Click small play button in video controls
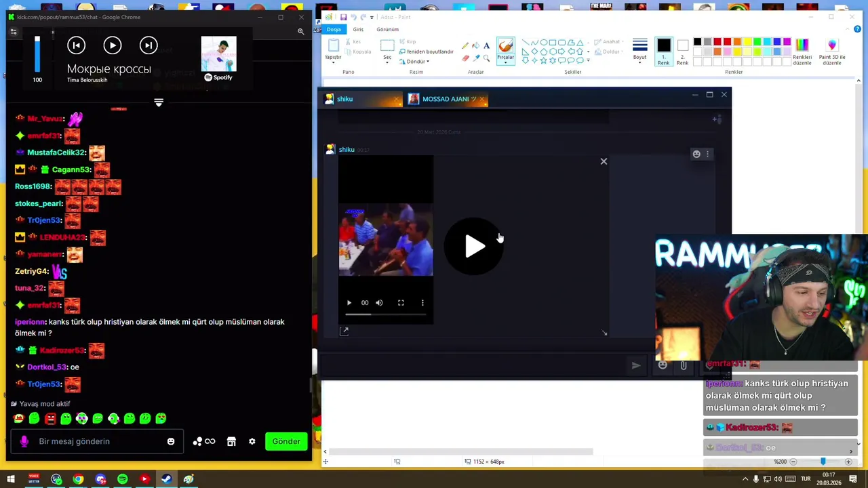 [x=349, y=303]
